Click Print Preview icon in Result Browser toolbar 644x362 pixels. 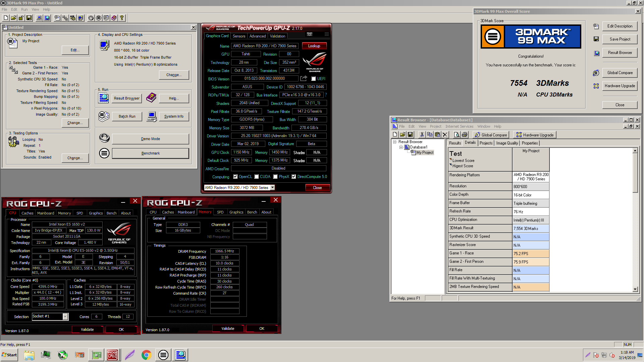457,135
